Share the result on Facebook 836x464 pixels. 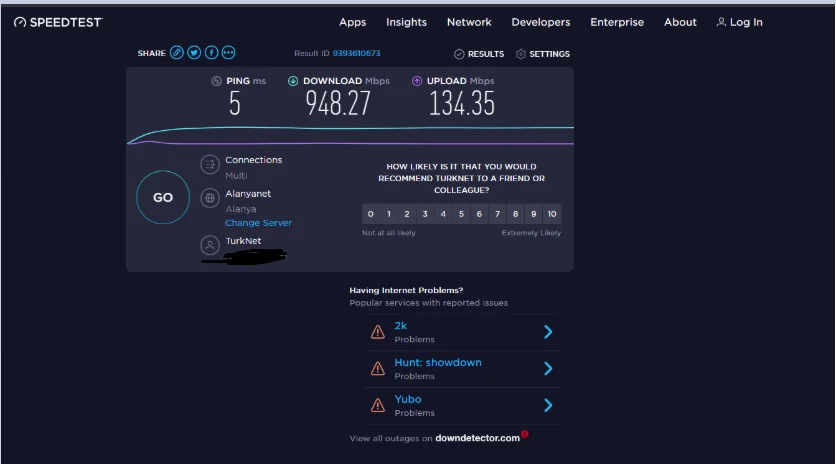pyautogui.click(x=211, y=53)
